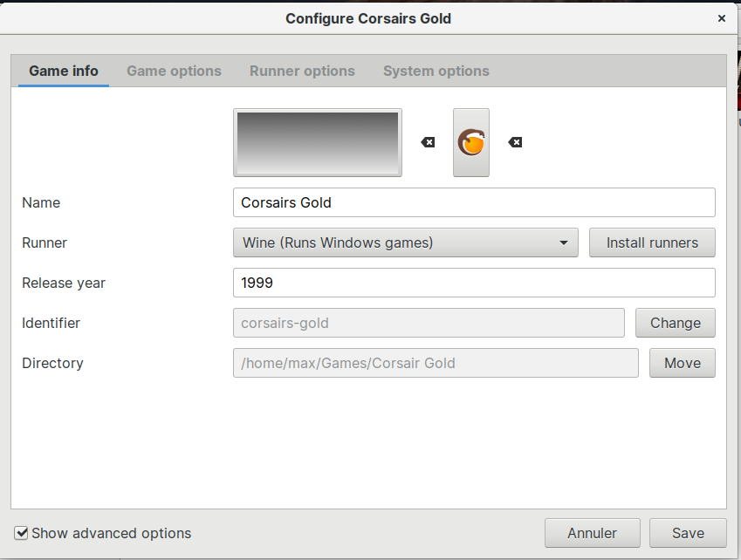Cancel with the Annuler button
The height and width of the screenshot is (560, 741).
click(x=592, y=533)
